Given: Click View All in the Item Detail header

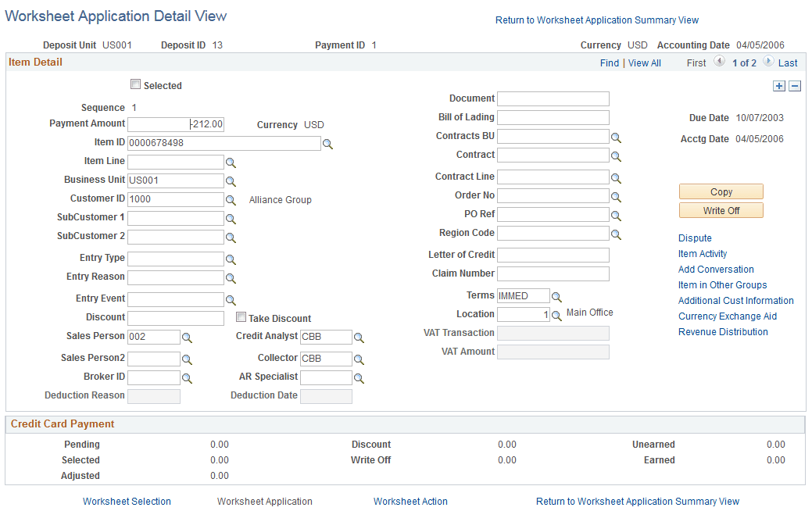Looking at the screenshot, I should 644,63.
